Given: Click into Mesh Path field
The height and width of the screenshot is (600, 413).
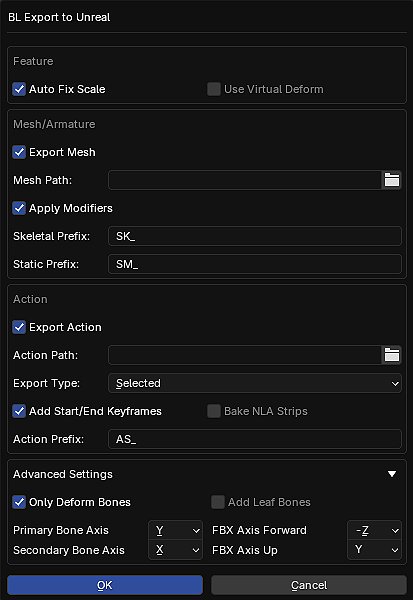Looking at the screenshot, I should click(245, 180).
